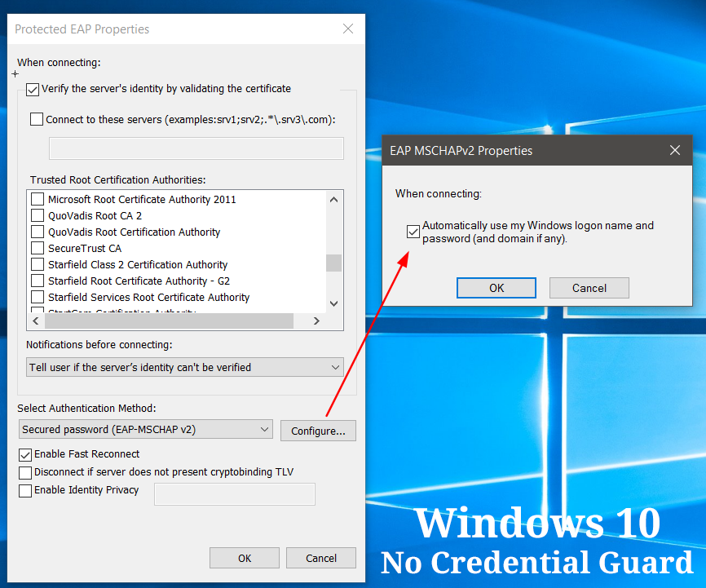706x588 pixels.
Task: Check Starfield Root Certificate Authority - G2
Action: coord(38,281)
